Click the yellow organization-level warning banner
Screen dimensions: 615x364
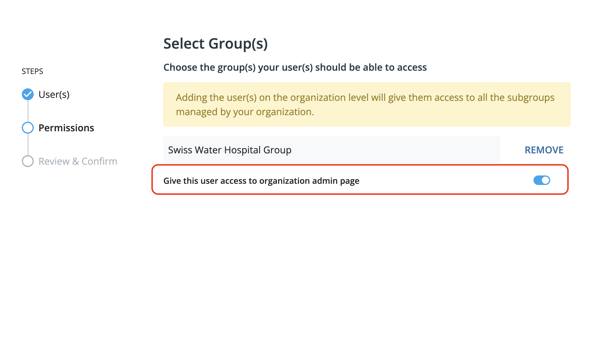367,104
